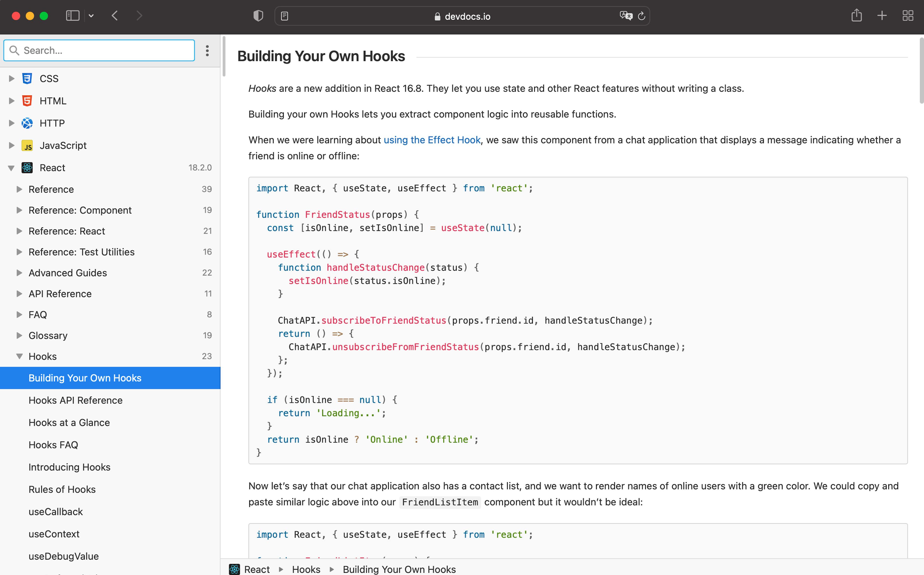The height and width of the screenshot is (575, 924).
Task: Open useCallback page
Action: point(56,511)
